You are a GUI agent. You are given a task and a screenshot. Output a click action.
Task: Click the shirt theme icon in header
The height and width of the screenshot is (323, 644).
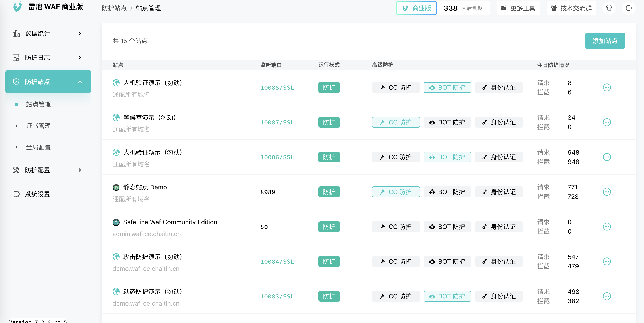pyautogui.click(x=609, y=8)
